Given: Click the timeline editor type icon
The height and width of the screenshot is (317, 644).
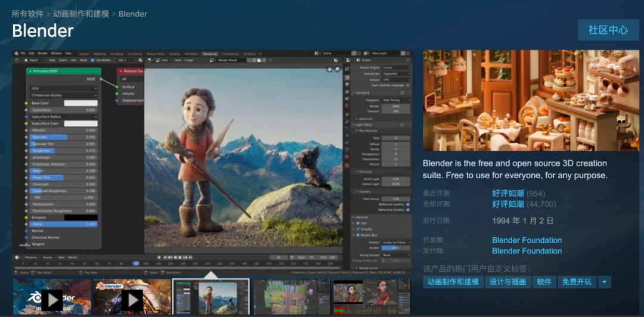Looking at the screenshot, I should pyautogui.click(x=17, y=257).
